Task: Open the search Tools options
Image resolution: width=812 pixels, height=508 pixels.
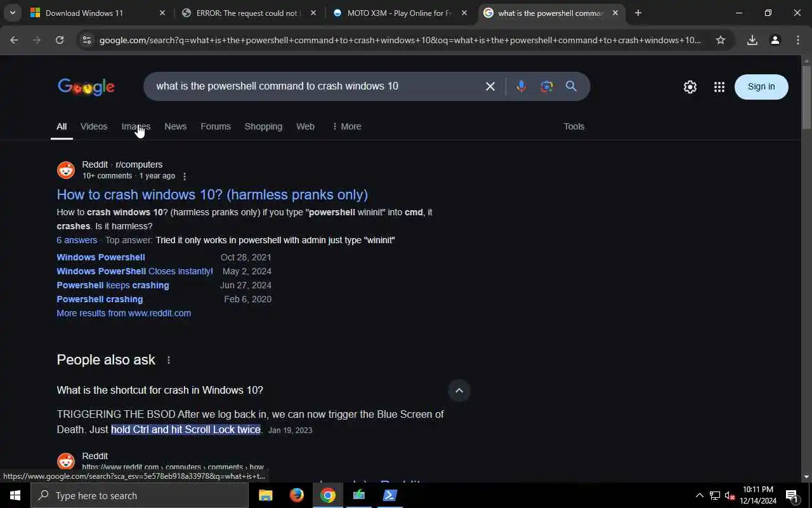Action: click(x=574, y=126)
